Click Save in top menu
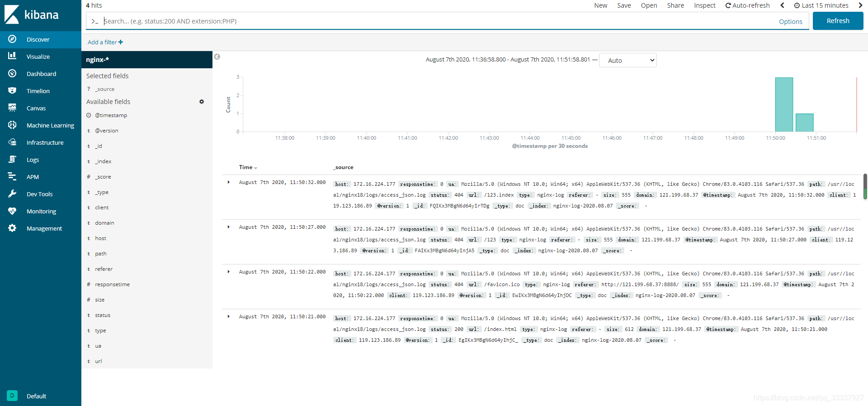 (624, 5)
